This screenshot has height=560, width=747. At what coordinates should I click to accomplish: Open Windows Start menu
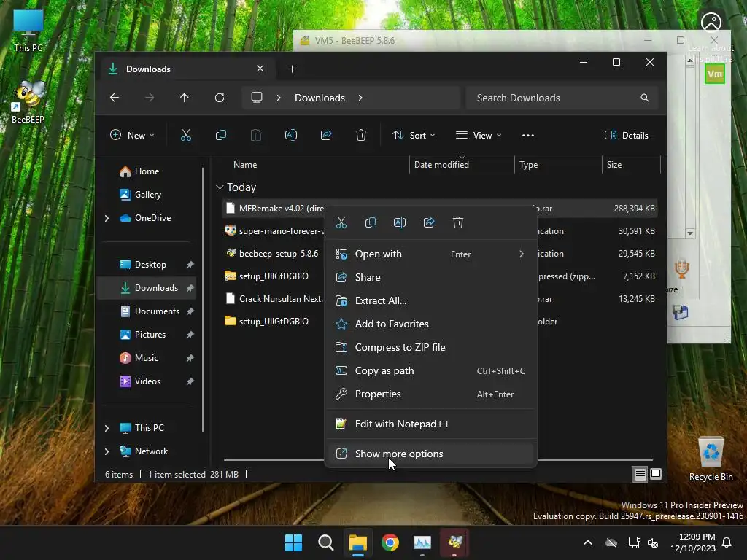(293, 542)
